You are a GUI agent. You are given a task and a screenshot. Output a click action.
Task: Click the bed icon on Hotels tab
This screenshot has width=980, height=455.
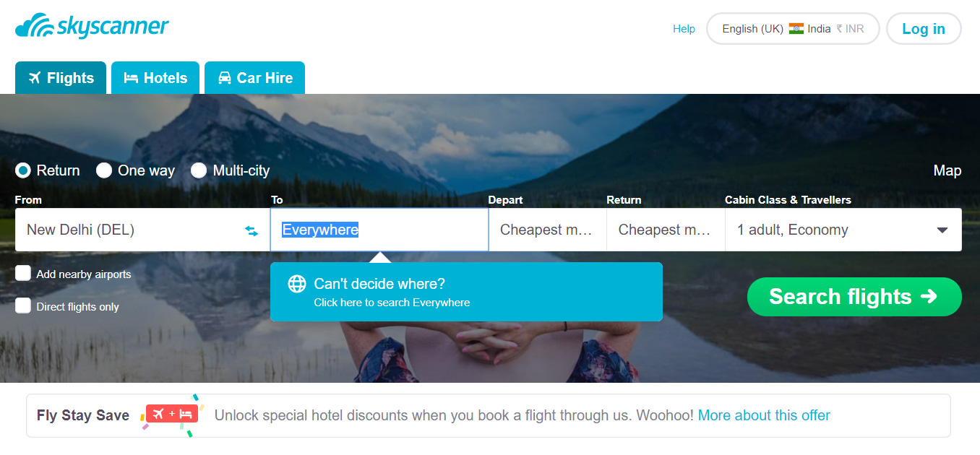pos(131,78)
